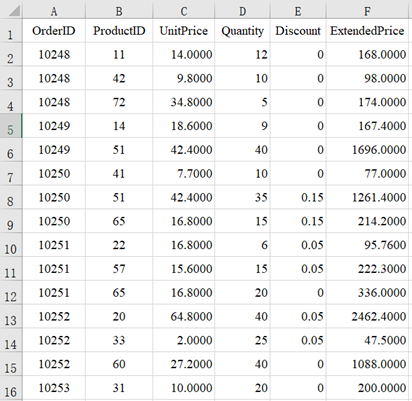Screen dimensions: 412x401
Task: Select row 13 header
Action: [11, 316]
